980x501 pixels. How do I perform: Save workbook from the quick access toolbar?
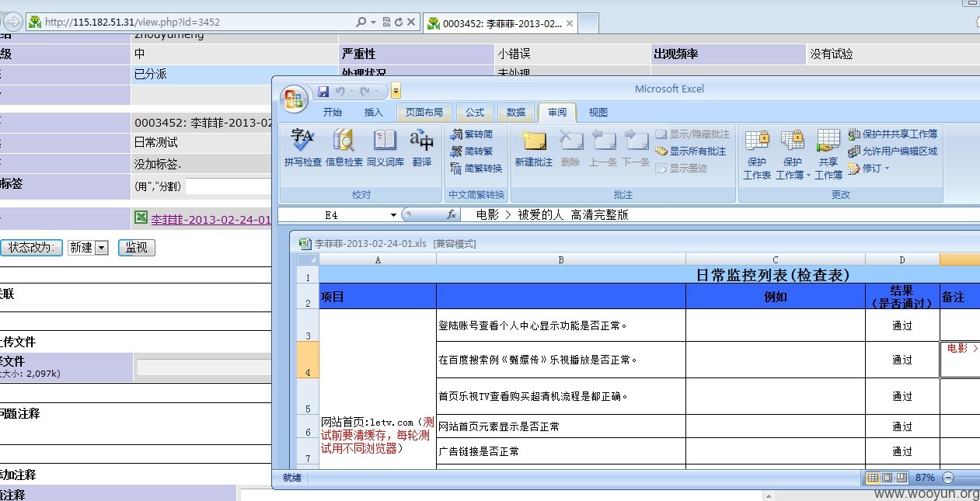click(x=323, y=92)
